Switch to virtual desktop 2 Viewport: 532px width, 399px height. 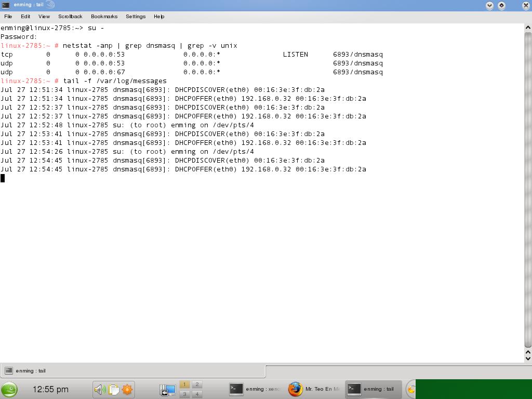click(197, 384)
